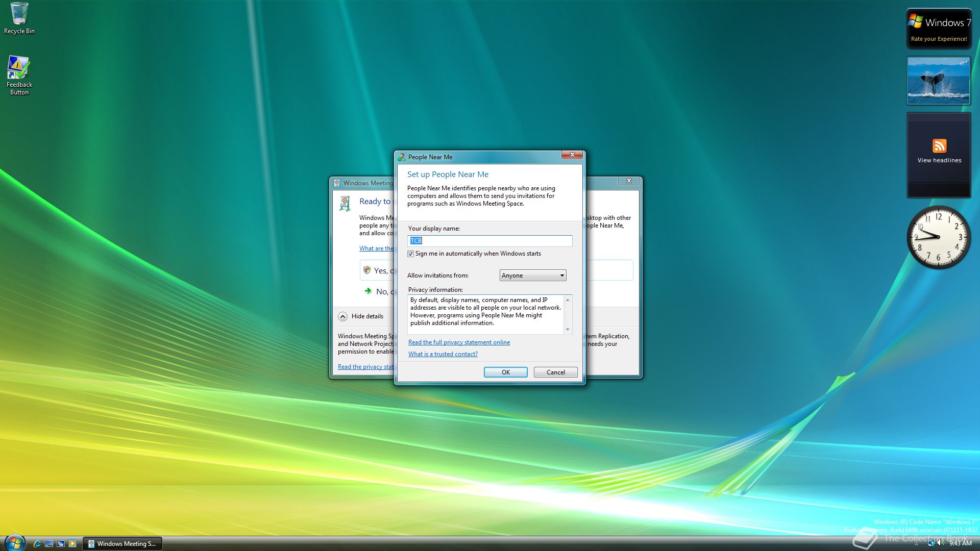Show hidden tray icons arrow
Image resolution: width=980 pixels, height=551 pixels.
[x=916, y=544]
